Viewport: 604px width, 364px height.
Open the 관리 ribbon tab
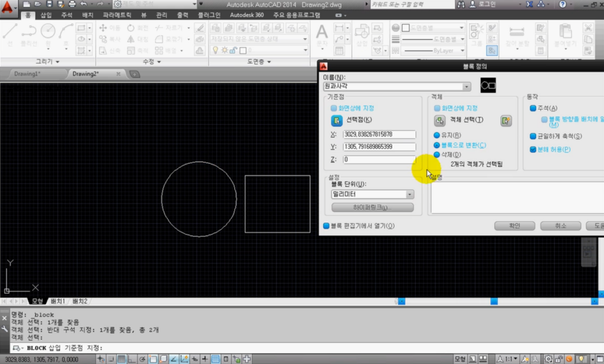162,15
